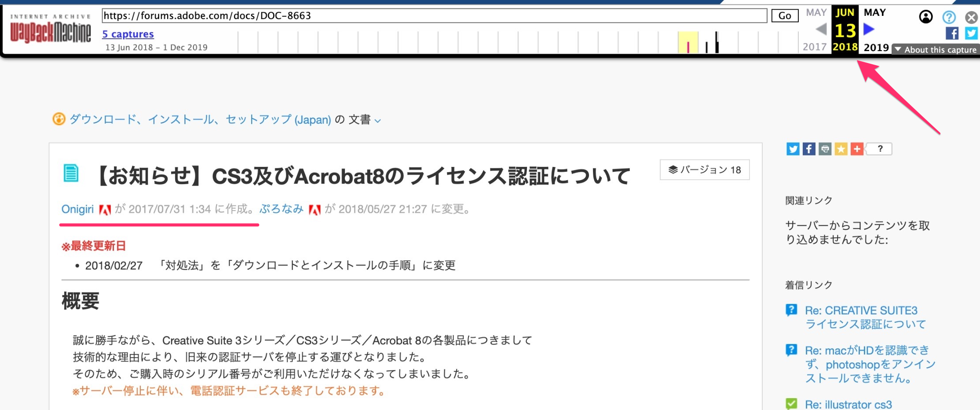Click question icon beside macがHD link

coord(791,350)
